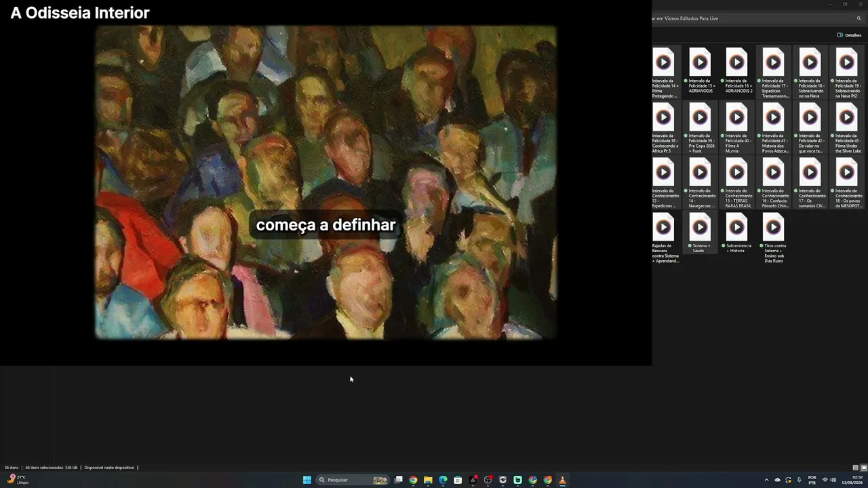
Task: Open the weather widget showing 27°C
Action: (x=18, y=480)
